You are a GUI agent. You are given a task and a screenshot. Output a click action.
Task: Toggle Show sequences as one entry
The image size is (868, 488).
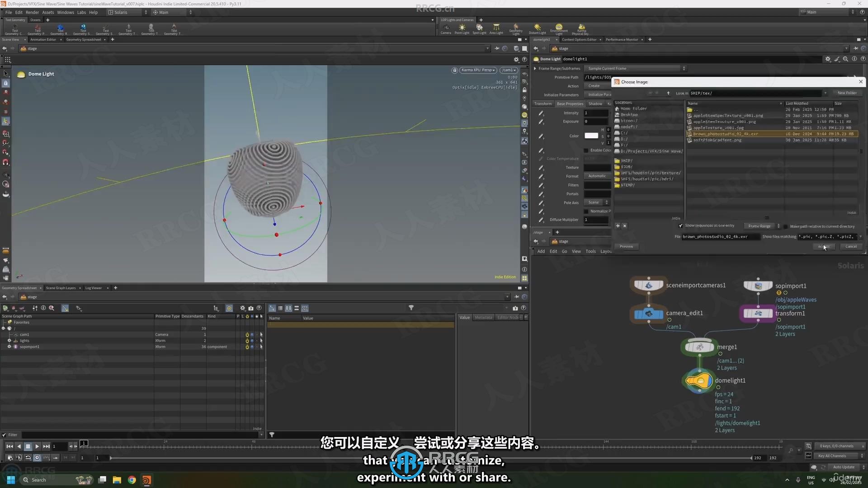[x=680, y=226]
